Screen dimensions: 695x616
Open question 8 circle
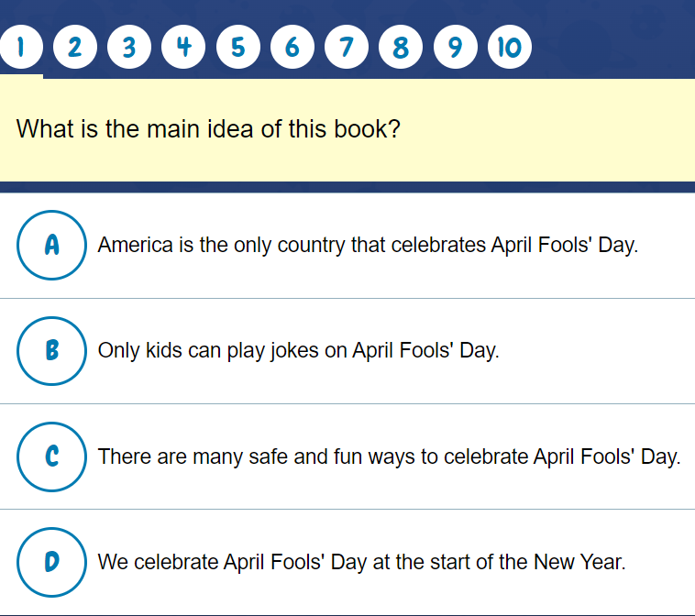tap(401, 47)
